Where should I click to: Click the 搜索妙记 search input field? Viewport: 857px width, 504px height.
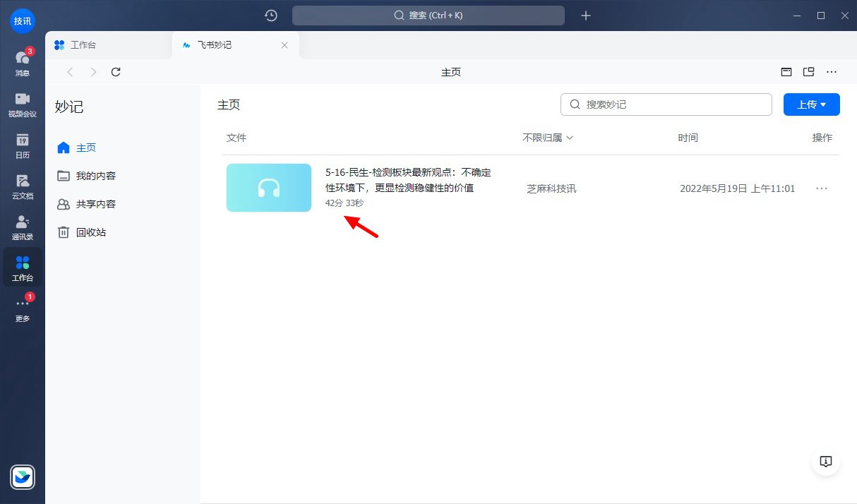tap(666, 104)
